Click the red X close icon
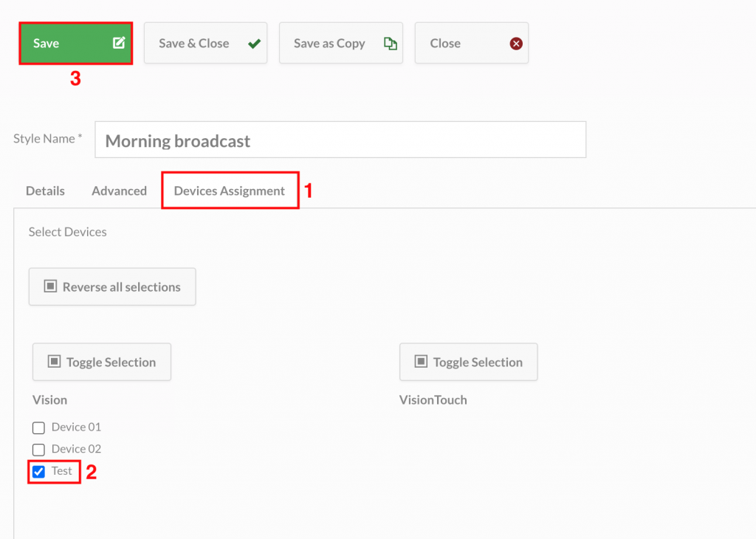756x539 pixels. point(516,44)
